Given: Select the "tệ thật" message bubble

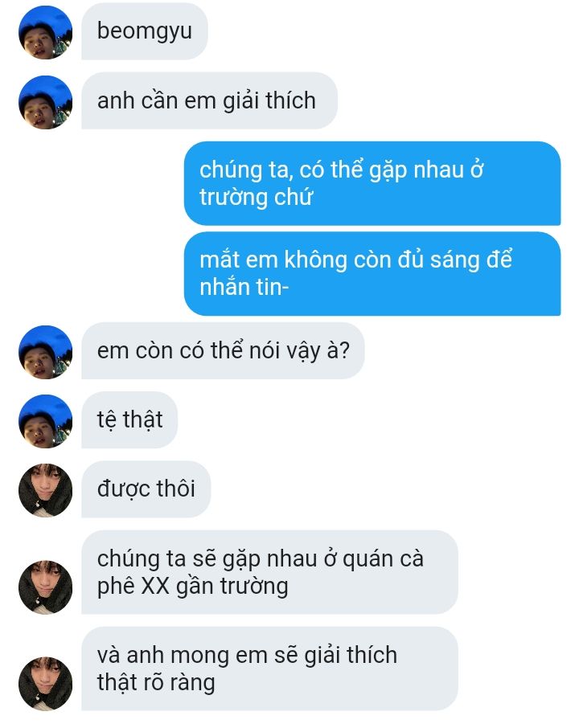Looking at the screenshot, I should tap(129, 419).
